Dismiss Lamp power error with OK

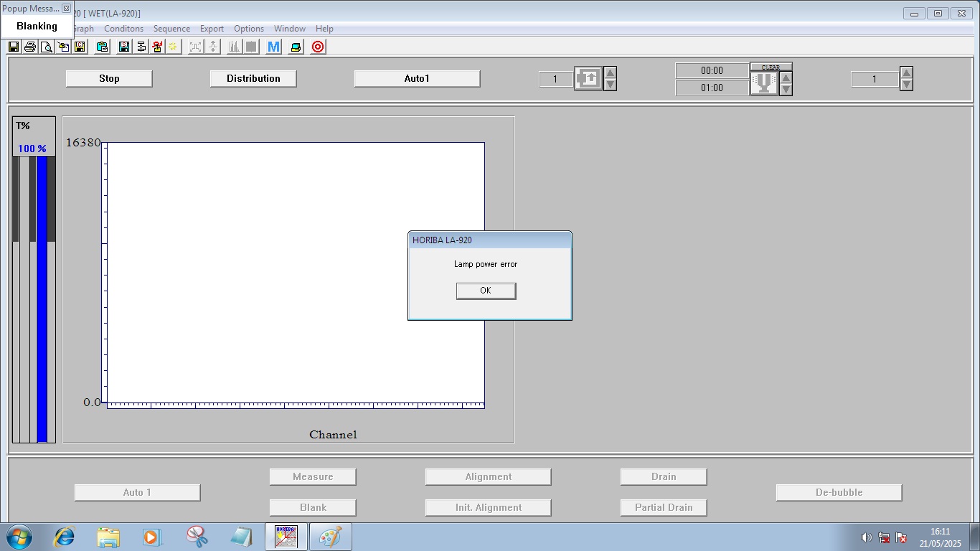(486, 291)
